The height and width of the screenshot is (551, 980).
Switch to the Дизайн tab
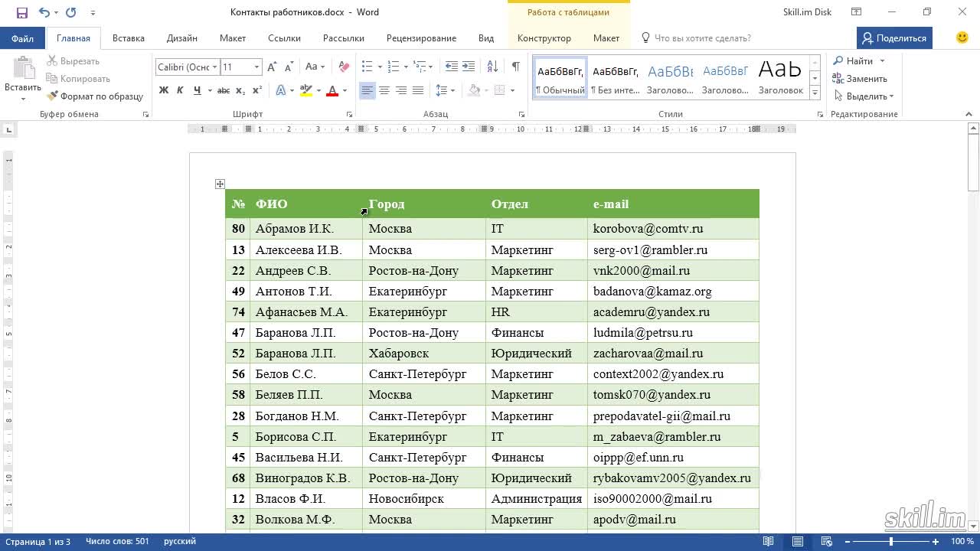182,38
